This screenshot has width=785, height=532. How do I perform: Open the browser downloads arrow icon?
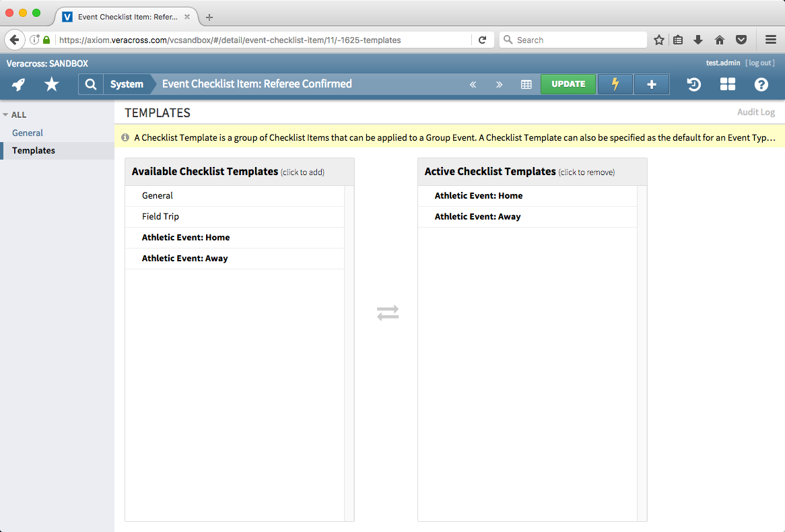698,40
